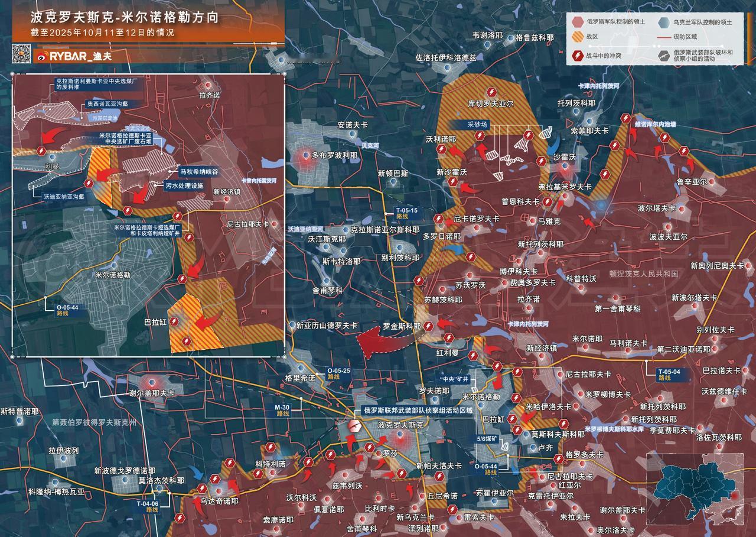Click the 罗金斯科耶 label
This screenshot has width=756, height=537.
point(402,326)
